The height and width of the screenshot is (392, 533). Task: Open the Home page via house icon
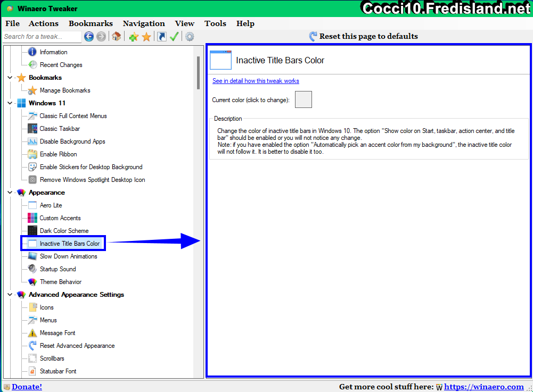click(116, 36)
